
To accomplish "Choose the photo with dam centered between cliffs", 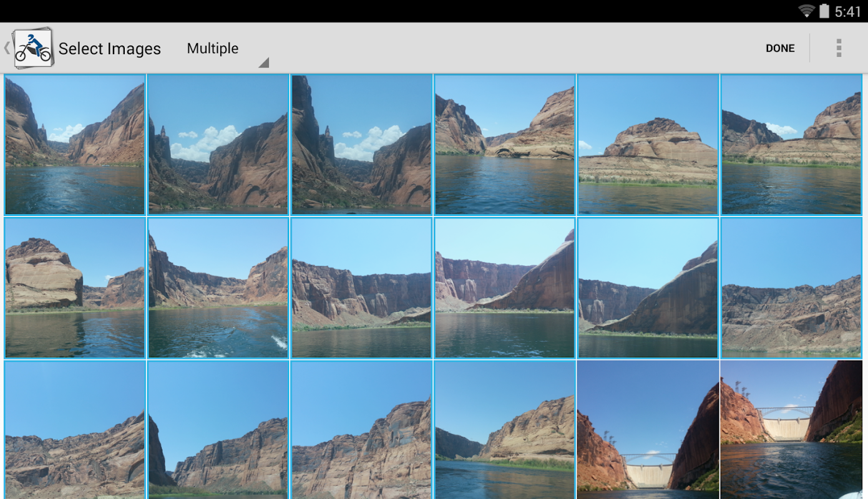I will pyautogui.click(x=648, y=430).
